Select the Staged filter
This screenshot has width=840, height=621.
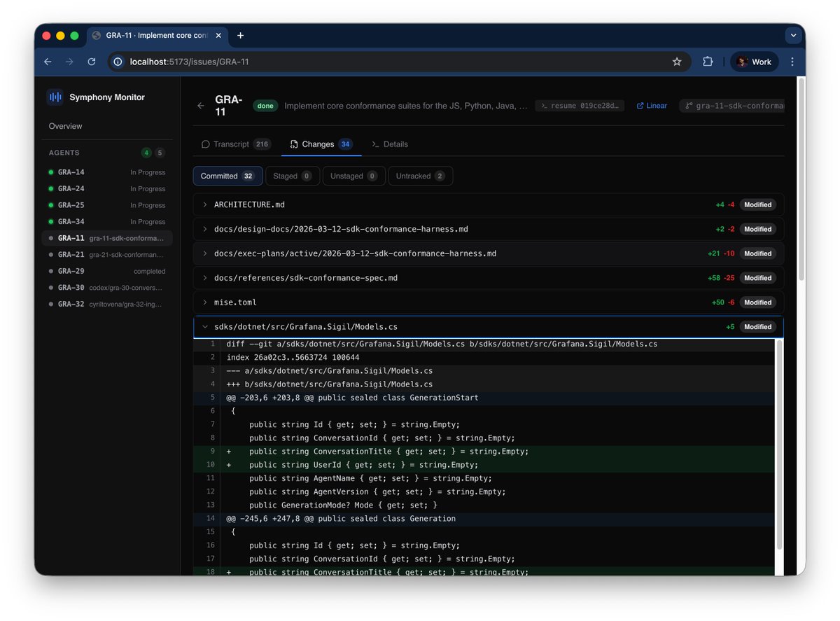pyautogui.click(x=293, y=176)
